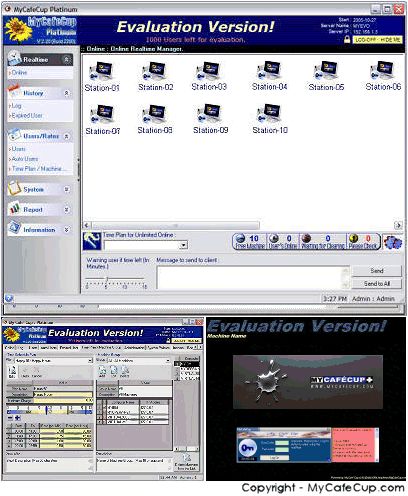Screen dimensions: 408x496
Task: Click the warning time-left minutes slider
Action: [x=115, y=278]
